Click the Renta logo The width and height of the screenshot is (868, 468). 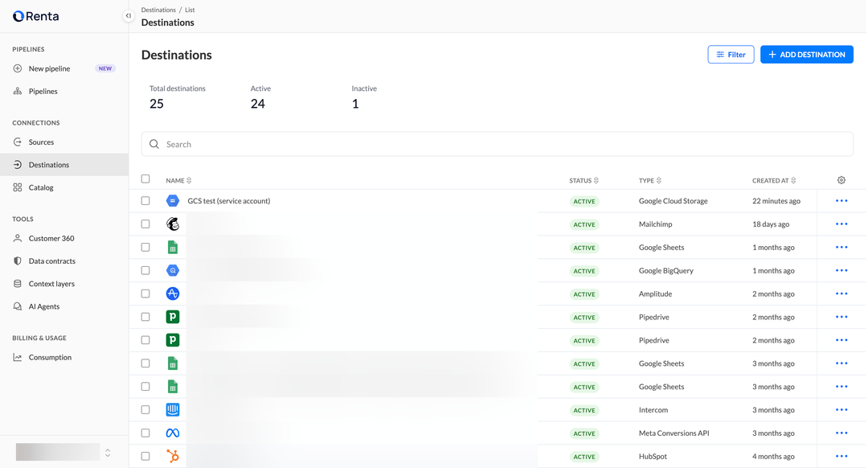[36, 16]
